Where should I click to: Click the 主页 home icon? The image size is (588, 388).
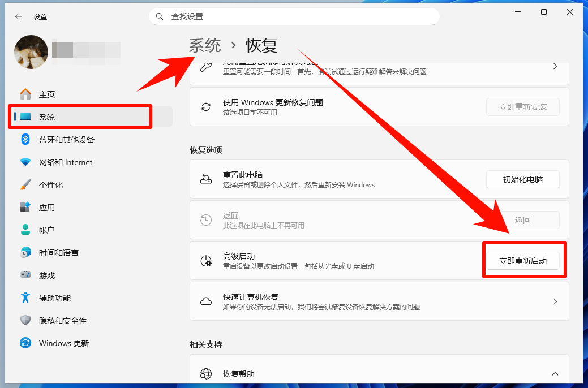(x=25, y=94)
